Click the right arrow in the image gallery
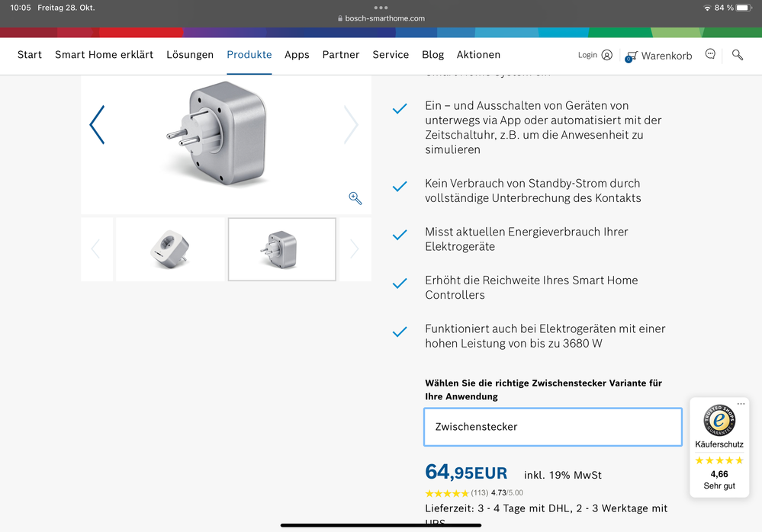 click(351, 124)
